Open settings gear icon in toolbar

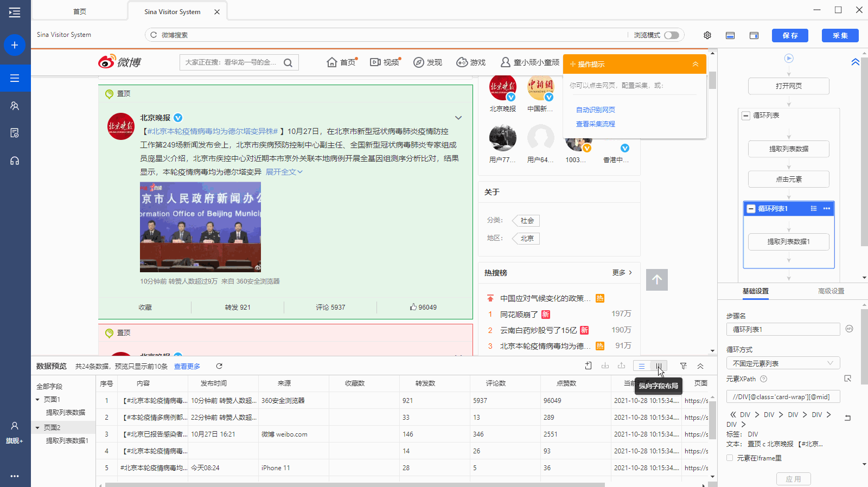pos(707,35)
